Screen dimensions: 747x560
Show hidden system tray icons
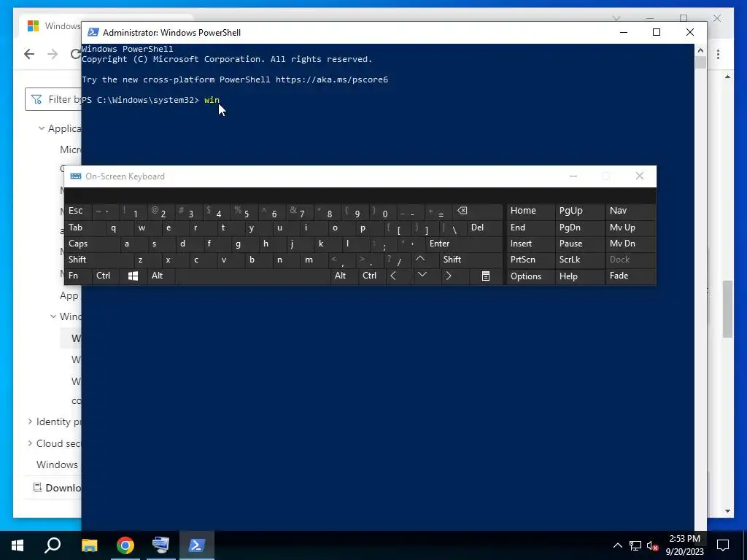[617, 545]
